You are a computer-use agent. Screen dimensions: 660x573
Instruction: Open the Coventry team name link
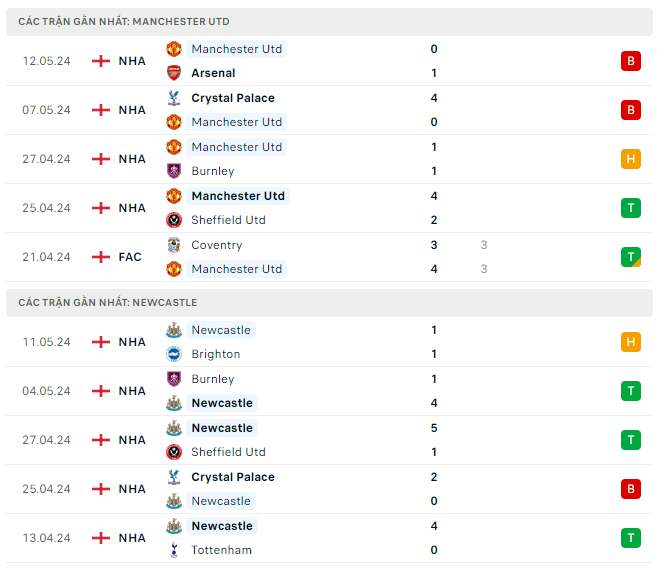point(216,245)
